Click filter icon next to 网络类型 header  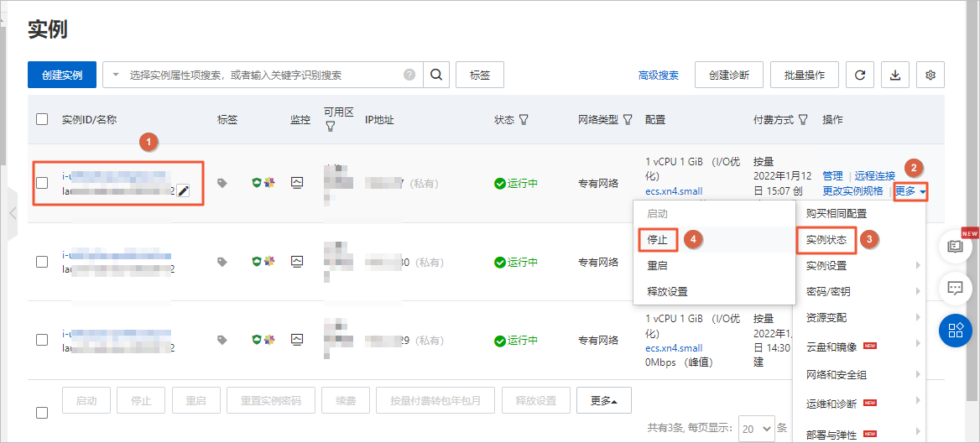pos(628,119)
